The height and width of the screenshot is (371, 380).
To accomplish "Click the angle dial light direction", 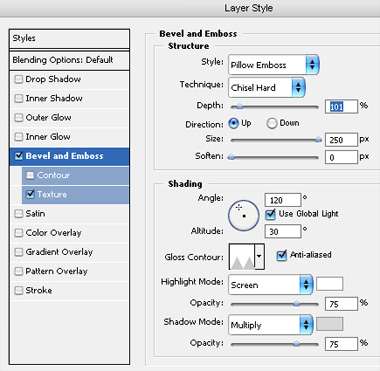I will tap(244, 215).
